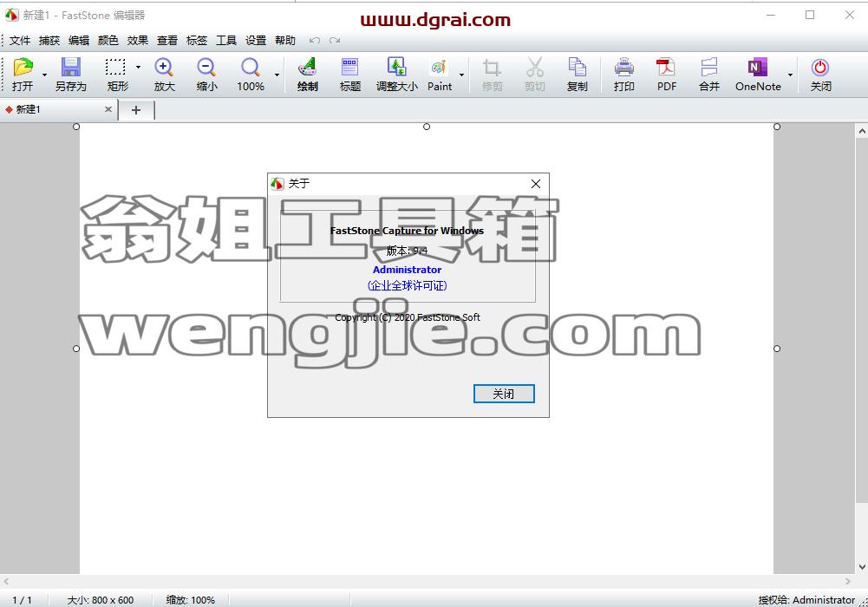Click the Administrator license name
This screenshot has width=868, height=607.
click(407, 270)
